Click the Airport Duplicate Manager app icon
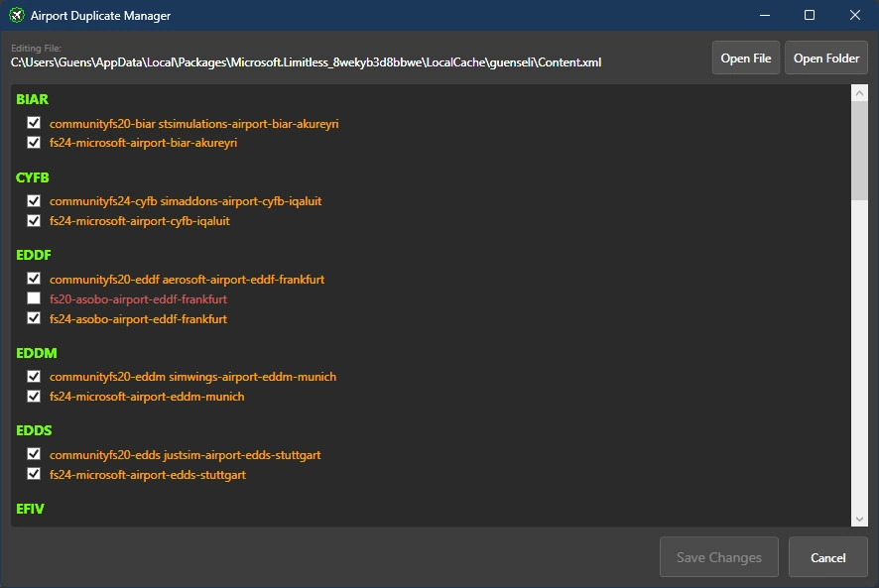879x588 pixels. point(17,15)
